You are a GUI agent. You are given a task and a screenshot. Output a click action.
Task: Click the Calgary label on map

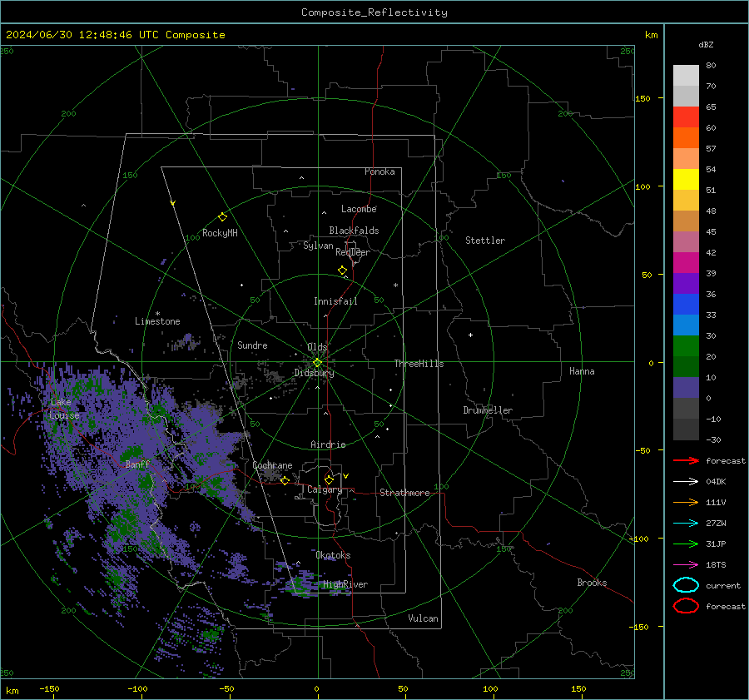325,489
